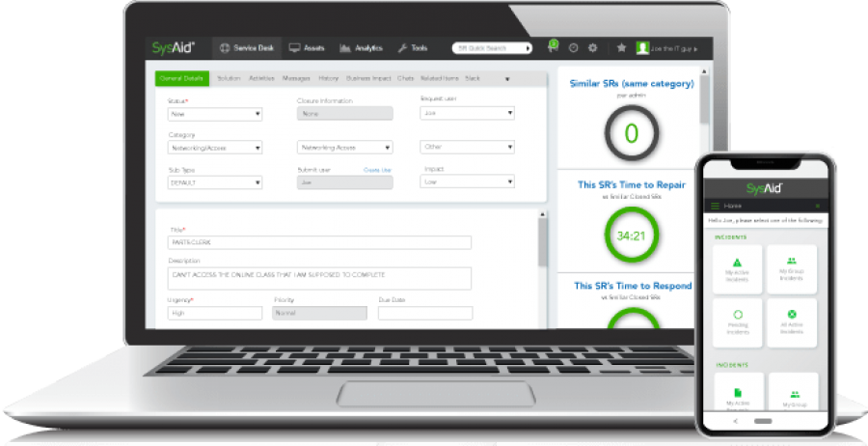Click the This SR's Time to Repair heading
The width and height of the screenshot is (868, 446).
[632, 185]
